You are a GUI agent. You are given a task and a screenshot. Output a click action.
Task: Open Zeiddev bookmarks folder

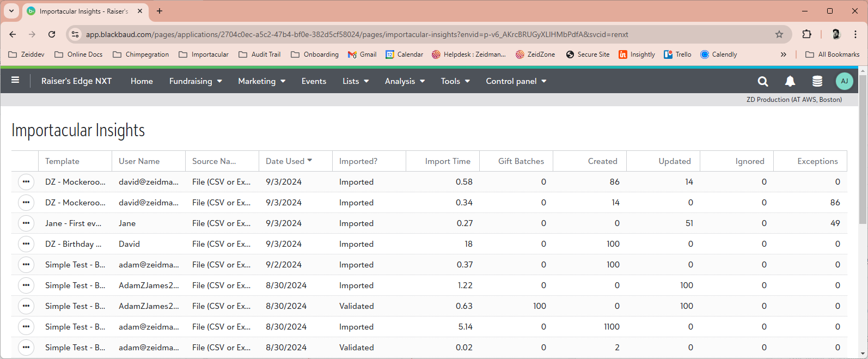(x=26, y=54)
